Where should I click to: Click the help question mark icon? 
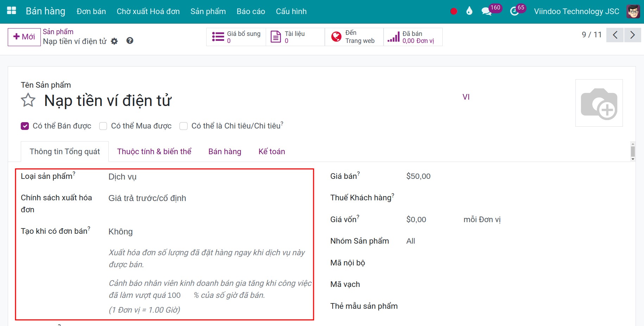[x=130, y=40]
